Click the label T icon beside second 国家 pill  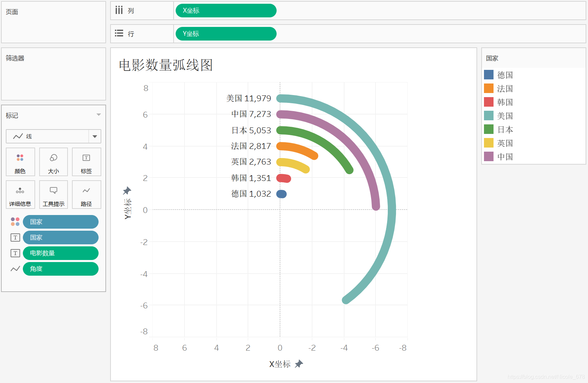pyautogui.click(x=15, y=238)
